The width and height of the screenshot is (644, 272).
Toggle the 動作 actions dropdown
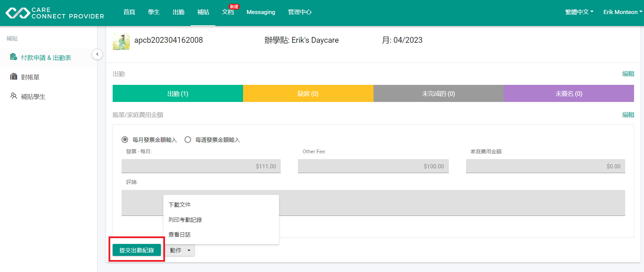(180, 250)
